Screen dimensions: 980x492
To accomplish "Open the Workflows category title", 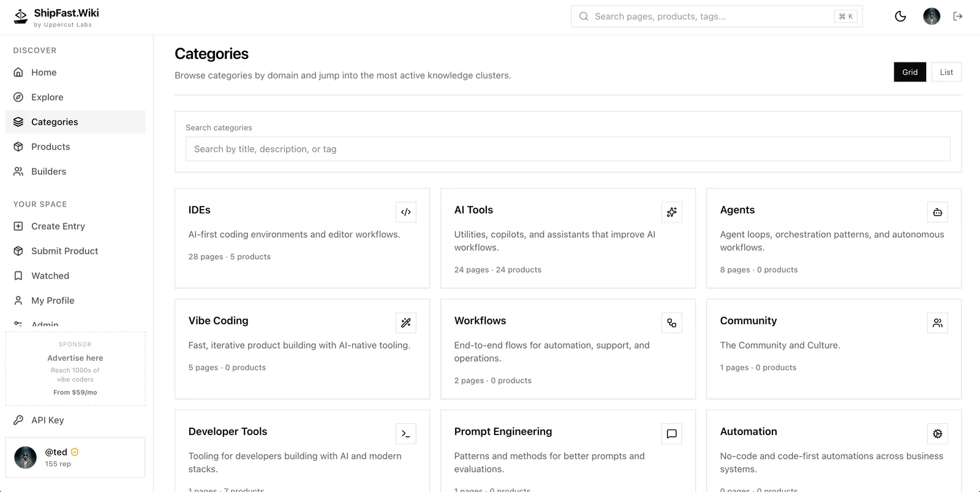I will (x=480, y=321).
